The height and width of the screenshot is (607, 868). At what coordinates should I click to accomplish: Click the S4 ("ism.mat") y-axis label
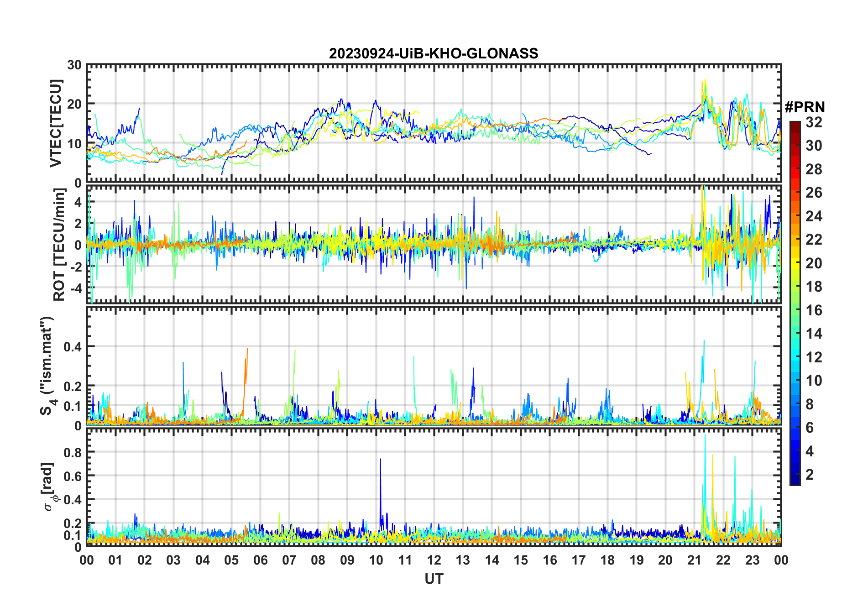pyautogui.click(x=47, y=366)
